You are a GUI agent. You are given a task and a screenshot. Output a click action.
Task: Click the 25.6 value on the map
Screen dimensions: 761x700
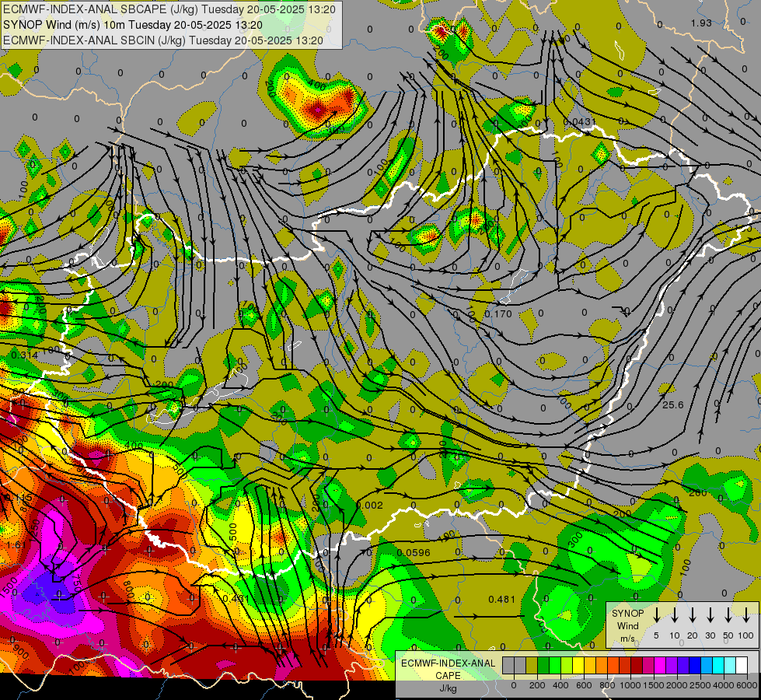pyautogui.click(x=672, y=404)
